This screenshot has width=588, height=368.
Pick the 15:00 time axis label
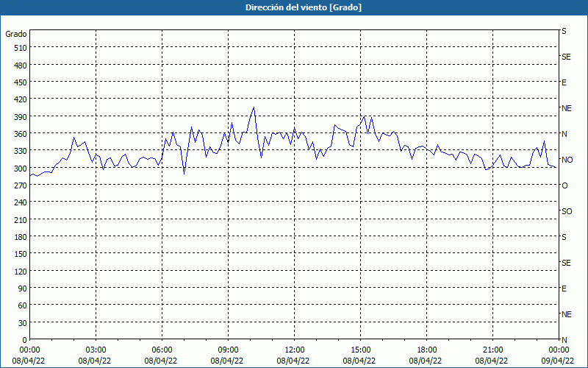click(x=360, y=350)
